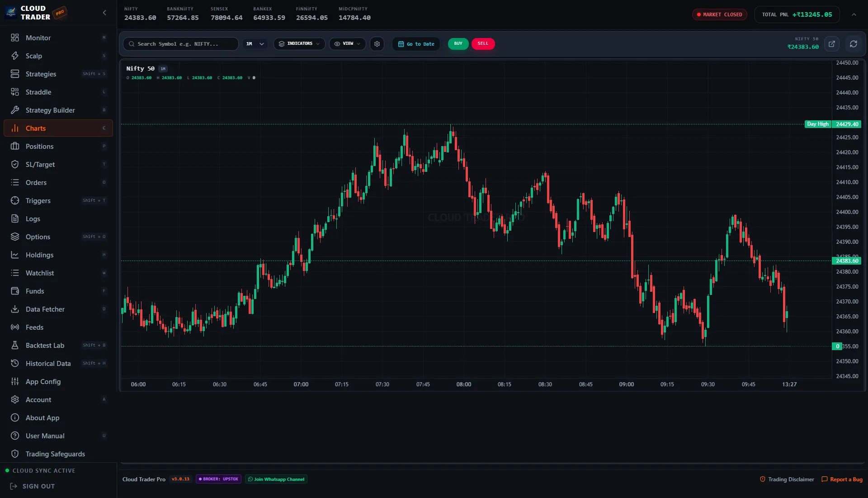Click the Monitor grid icon in sidebar
The width and height of the screenshot is (868, 498).
click(15, 38)
